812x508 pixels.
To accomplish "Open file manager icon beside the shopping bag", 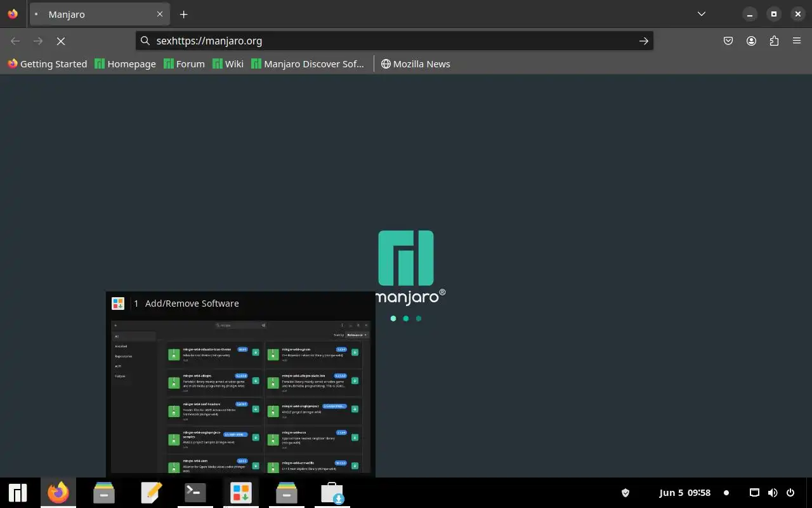I will 286,493.
